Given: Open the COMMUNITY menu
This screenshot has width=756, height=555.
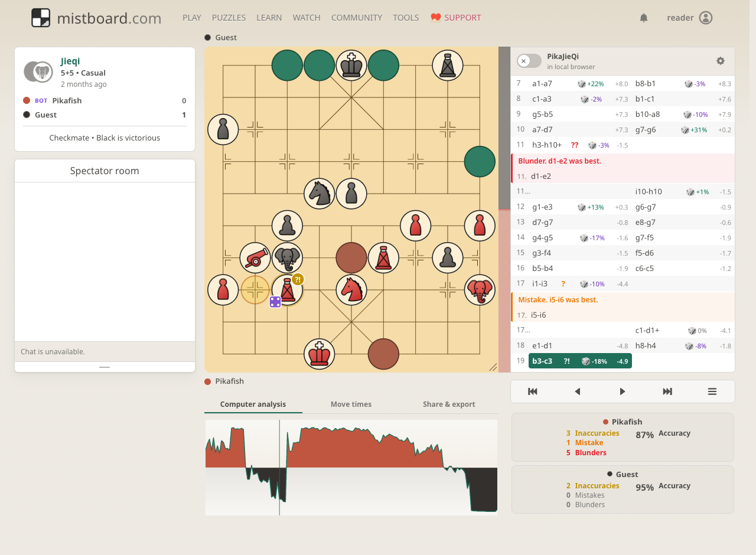Looking at the screenshot, I should (x=357, y=18).
